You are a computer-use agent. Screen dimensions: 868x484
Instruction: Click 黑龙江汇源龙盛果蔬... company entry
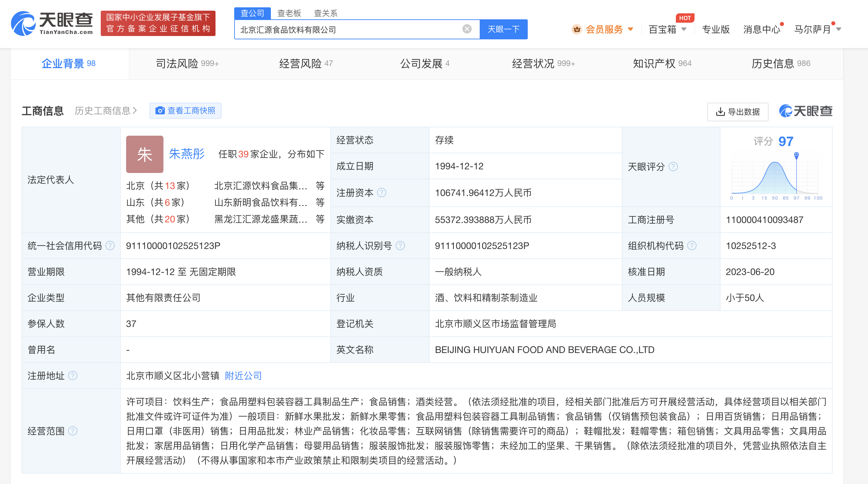click(261, 219)
